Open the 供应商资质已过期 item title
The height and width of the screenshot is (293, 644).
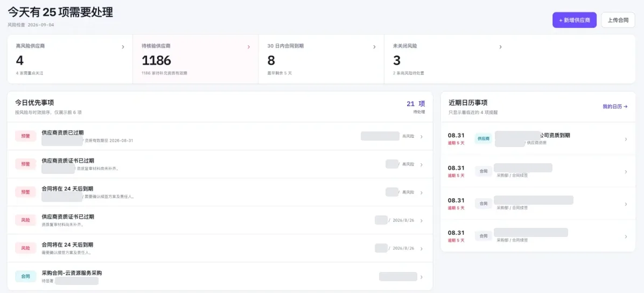point(63,132)
